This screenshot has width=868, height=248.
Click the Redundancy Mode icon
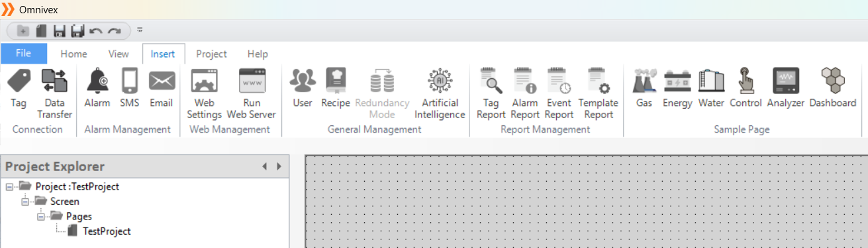pos(382,82)
